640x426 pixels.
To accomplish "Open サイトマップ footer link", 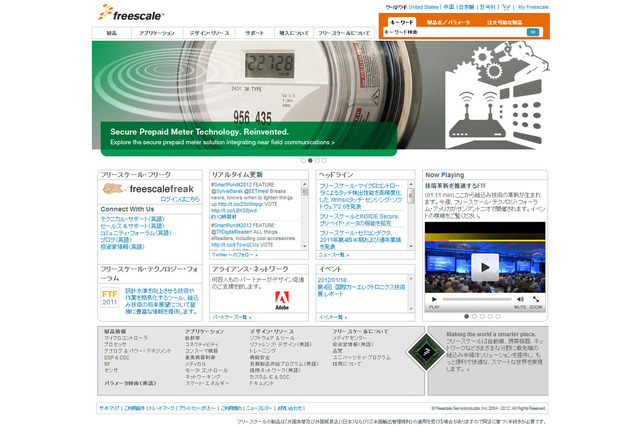I will pos(109,408).
